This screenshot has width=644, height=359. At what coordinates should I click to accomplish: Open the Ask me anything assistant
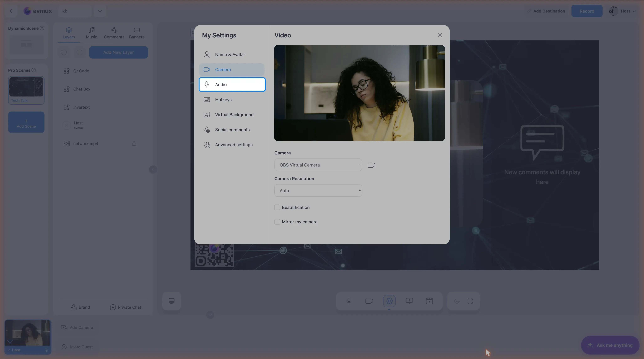point(610,345)
